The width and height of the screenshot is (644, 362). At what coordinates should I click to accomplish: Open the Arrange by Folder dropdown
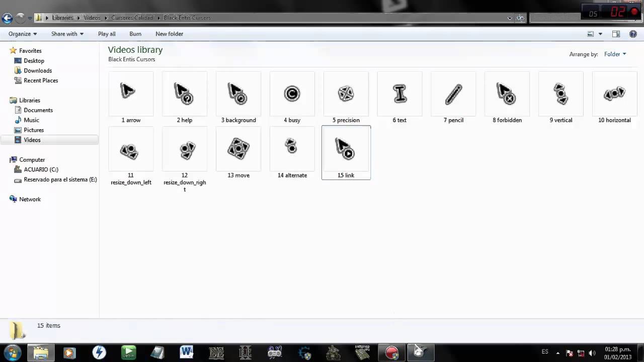615,54
